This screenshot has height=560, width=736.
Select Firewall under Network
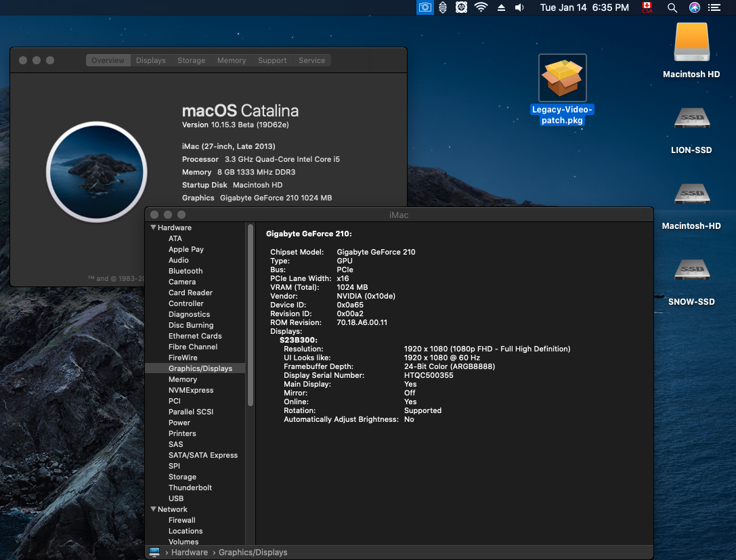coord(181,520)
